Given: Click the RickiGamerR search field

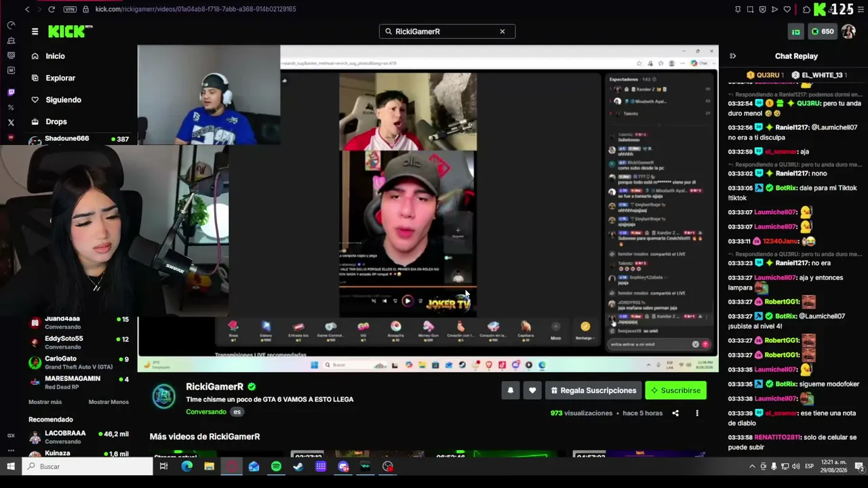Looking at the screenshot, I should [447, 31].
